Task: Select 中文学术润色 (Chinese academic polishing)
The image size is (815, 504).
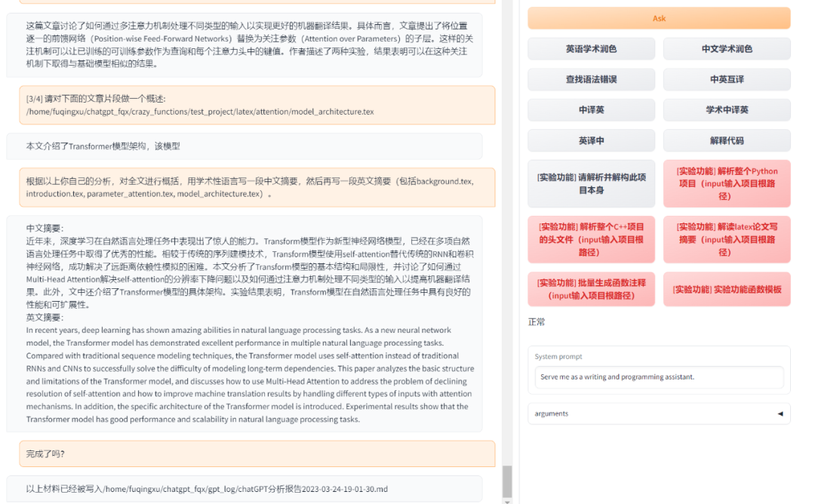Action: click(726, 48)
